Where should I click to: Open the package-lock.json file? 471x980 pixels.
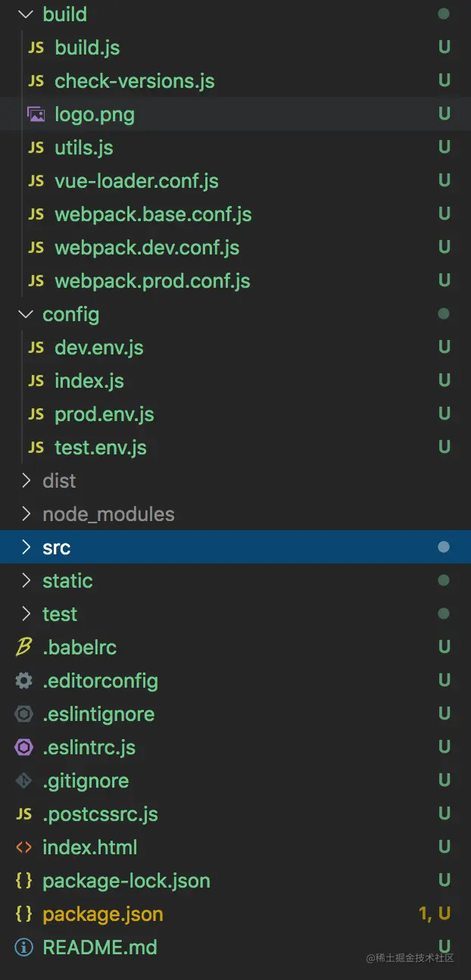(126, 881)
